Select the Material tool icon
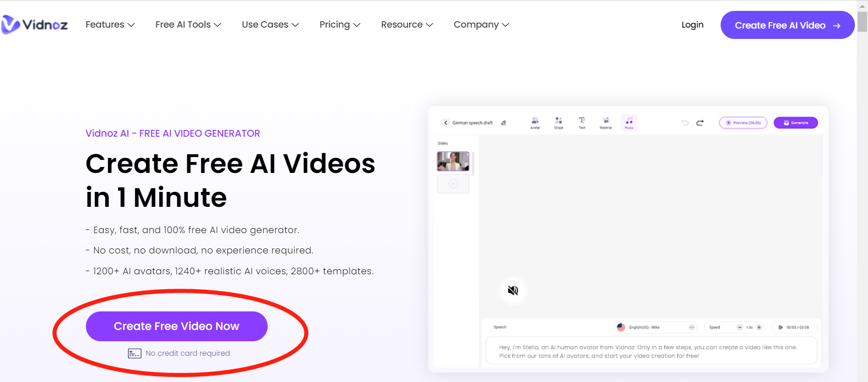This screenshot has width=868, height=382. coord(606,123)
